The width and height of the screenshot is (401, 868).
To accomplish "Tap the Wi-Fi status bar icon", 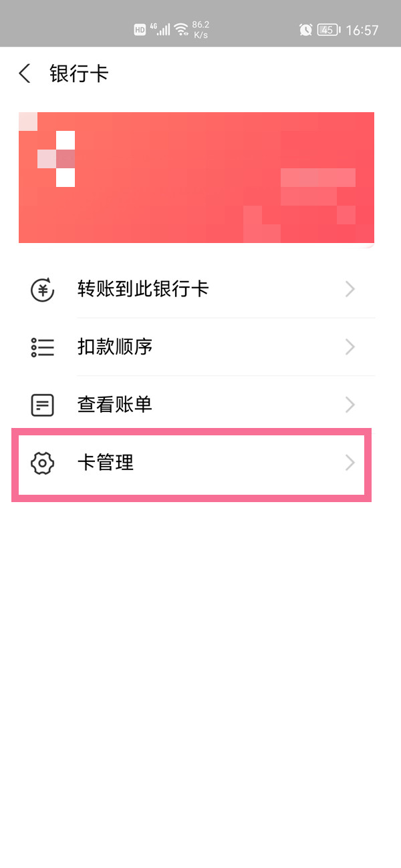I will point(181,30).
